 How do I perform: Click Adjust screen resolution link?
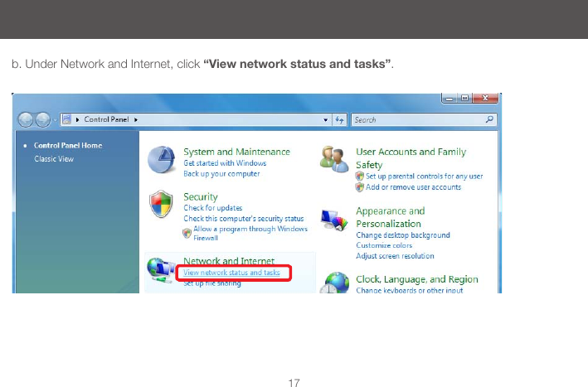pos(396,256)
